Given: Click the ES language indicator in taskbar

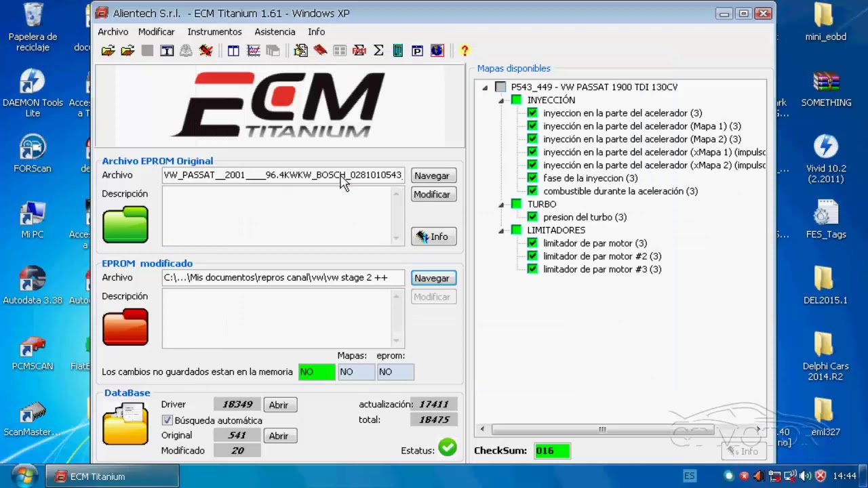Looking at the screenshot, I should (689, 476).
